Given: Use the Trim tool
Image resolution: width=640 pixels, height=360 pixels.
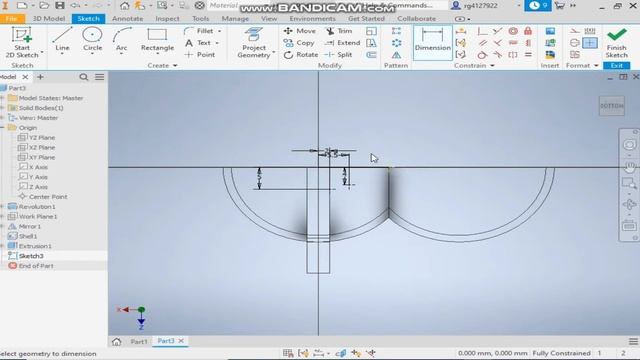Looking at the screenshot, I should [339, 31].
